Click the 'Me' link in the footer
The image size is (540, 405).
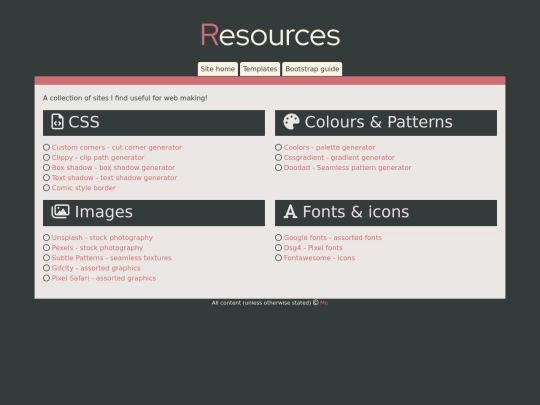tap(324, 303)
